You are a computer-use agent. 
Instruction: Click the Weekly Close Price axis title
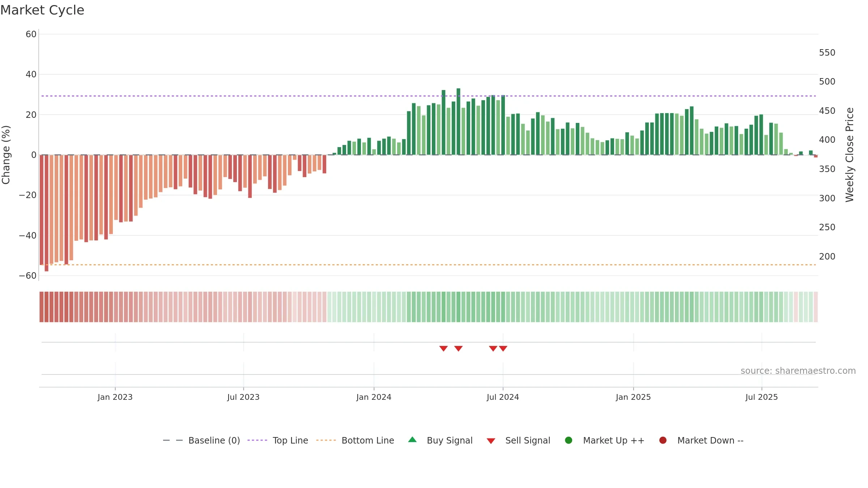[x=850, y=155]
